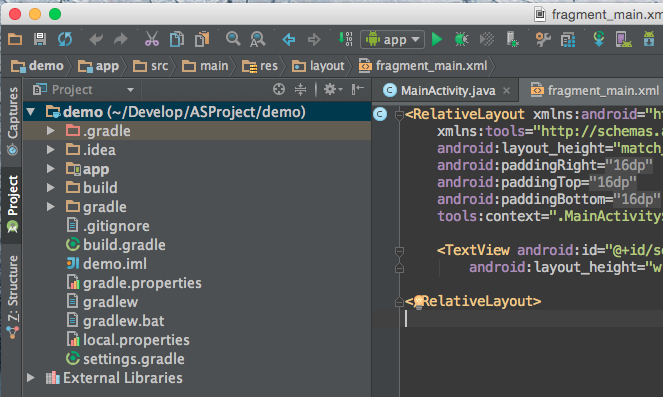Open the AVD Manager icon
The image size is (663, 397).
click(x=623, y=39)
